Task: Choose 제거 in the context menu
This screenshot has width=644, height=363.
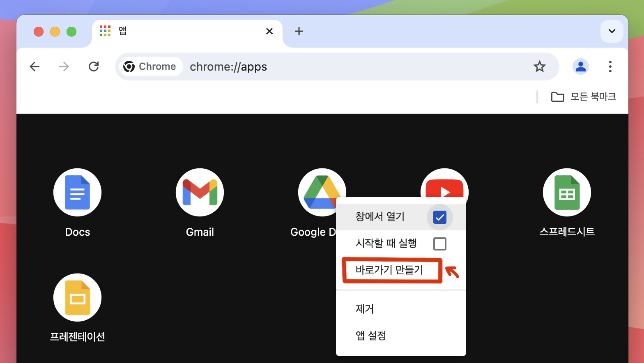Action: [x=401, y=309]
